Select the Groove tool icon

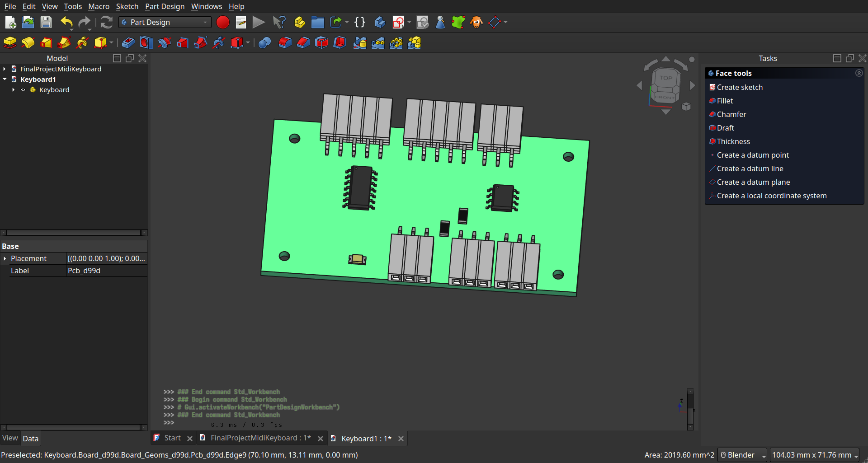pyautogui.click(x=164, y=43)
